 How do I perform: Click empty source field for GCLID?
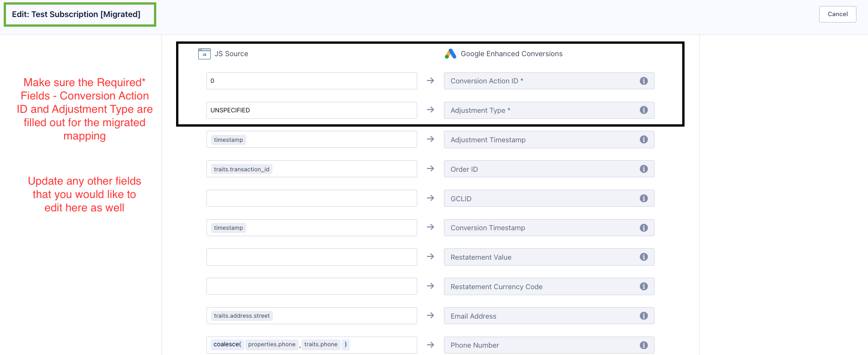(x=312, y=198)
